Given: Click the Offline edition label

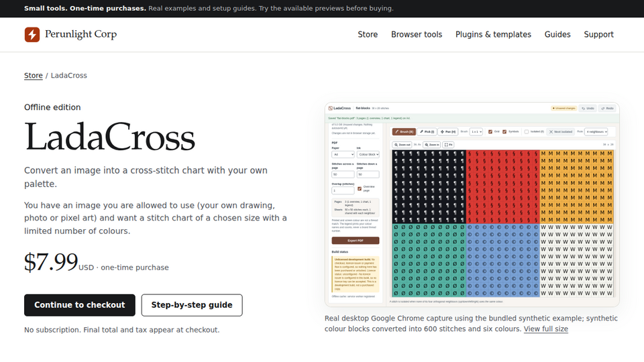Looking at the screenshot, I should point(52,107).
